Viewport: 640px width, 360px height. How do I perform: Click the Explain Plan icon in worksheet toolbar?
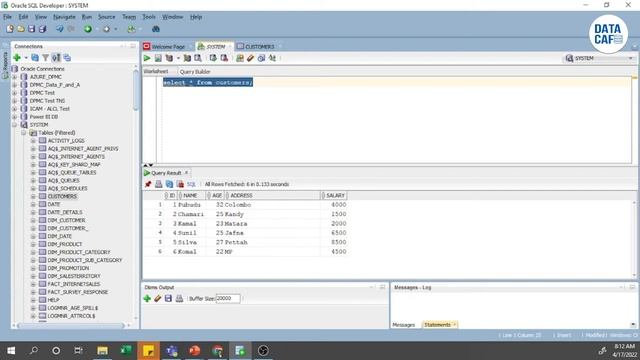point(169,58)
